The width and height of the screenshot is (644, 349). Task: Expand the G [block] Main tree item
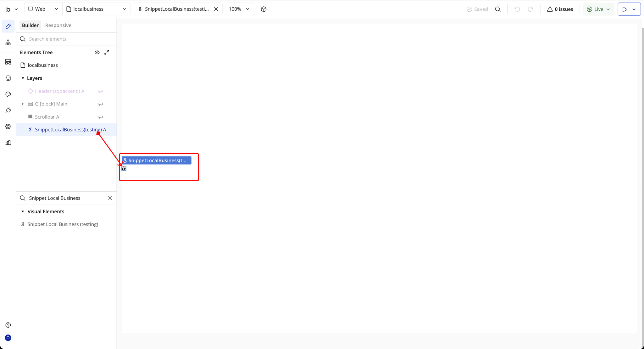(23, 104)
